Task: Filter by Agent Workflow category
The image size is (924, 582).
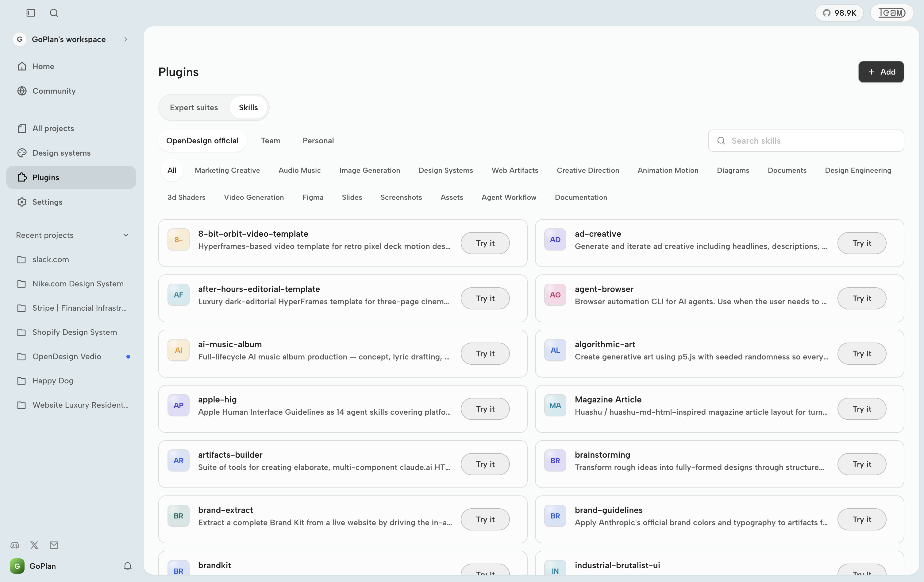Action: (509, 197)
